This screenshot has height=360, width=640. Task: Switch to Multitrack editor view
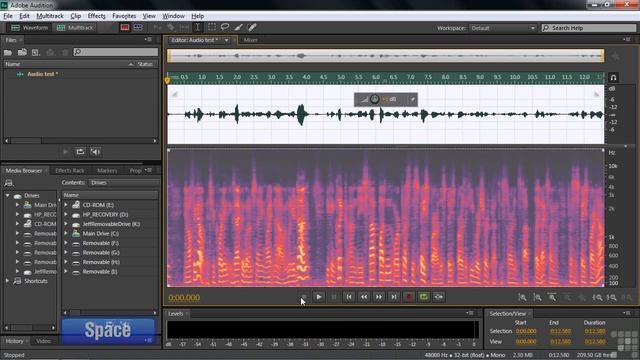click(x=76, y=28)
